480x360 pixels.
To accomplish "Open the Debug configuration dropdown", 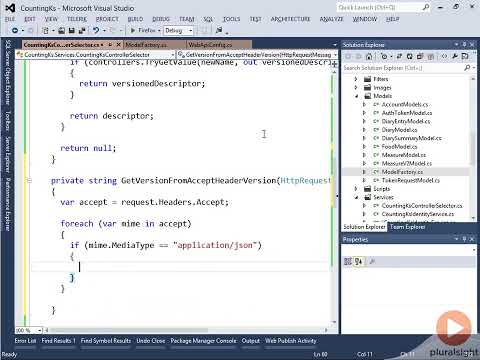I will (191, 31).
